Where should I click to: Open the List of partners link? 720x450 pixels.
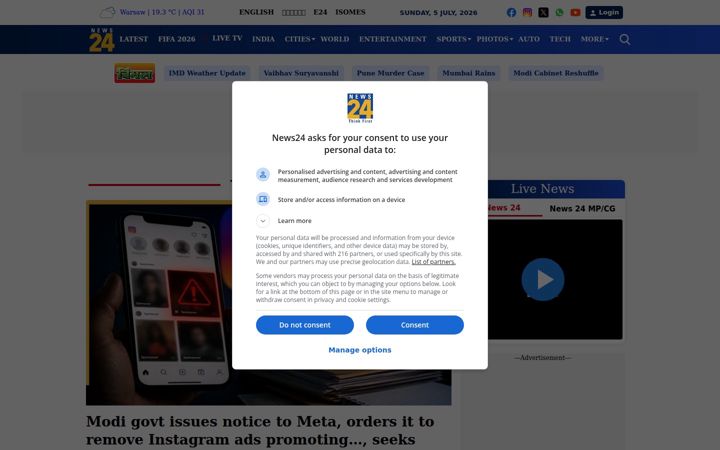pos(433,262)
